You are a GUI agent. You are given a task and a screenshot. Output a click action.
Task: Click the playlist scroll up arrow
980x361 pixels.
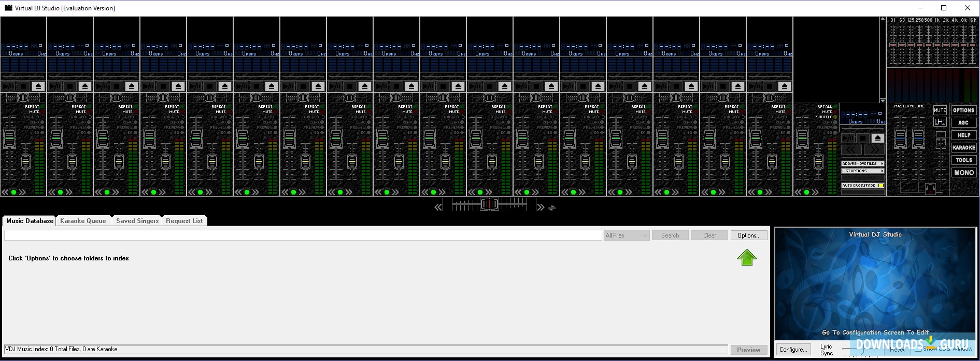click(x=883, y=19)
